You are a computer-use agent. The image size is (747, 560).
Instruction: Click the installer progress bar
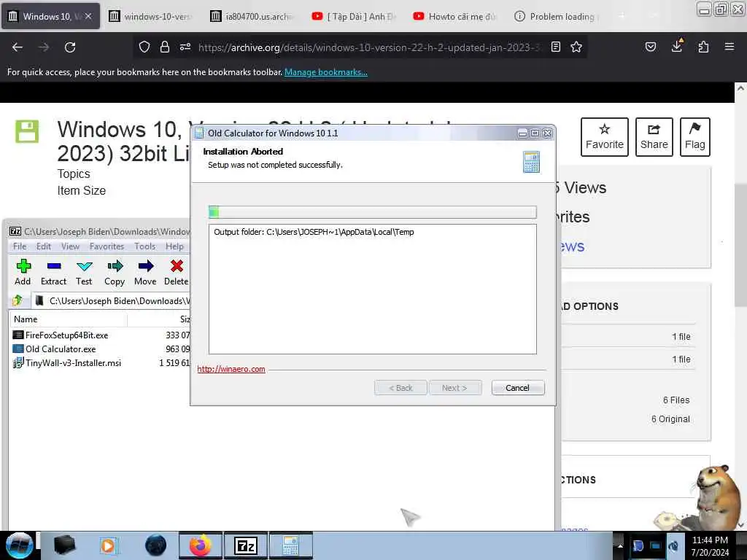click(x=373, y=212)
